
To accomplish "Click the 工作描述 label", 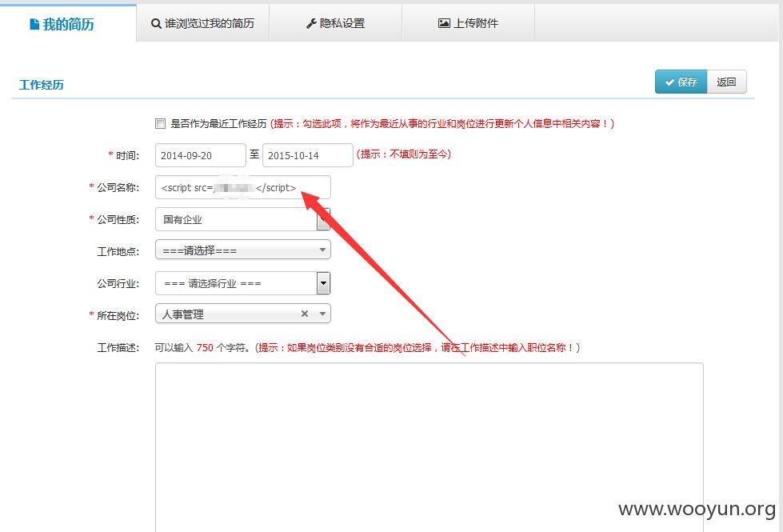I will point(118,348).
